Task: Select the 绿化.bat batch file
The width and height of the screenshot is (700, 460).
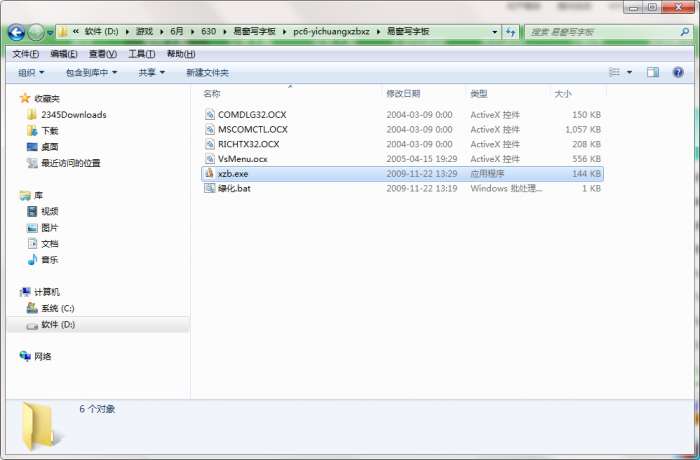Action: pyautogui.click(x=402, y=188)
